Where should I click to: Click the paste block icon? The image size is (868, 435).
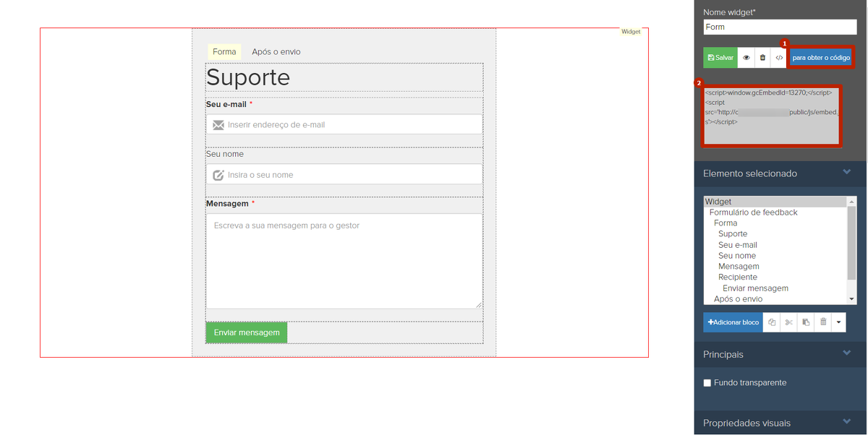(x=806, y=322)
